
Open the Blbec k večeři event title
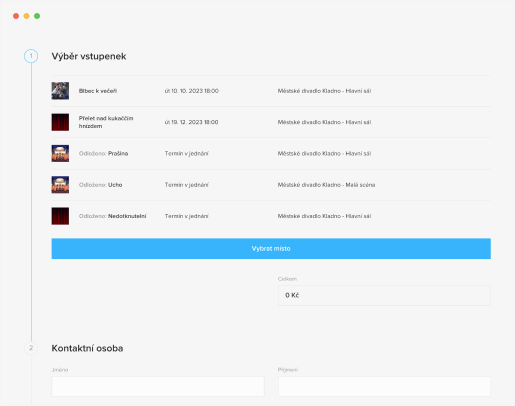pyautogui.click(x=98, y=91)
